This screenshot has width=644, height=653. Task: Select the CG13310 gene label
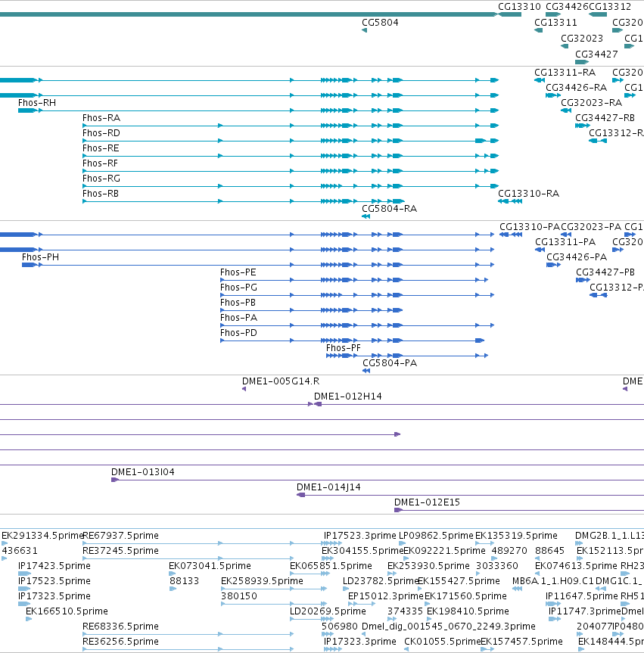[x=519, y=7]
